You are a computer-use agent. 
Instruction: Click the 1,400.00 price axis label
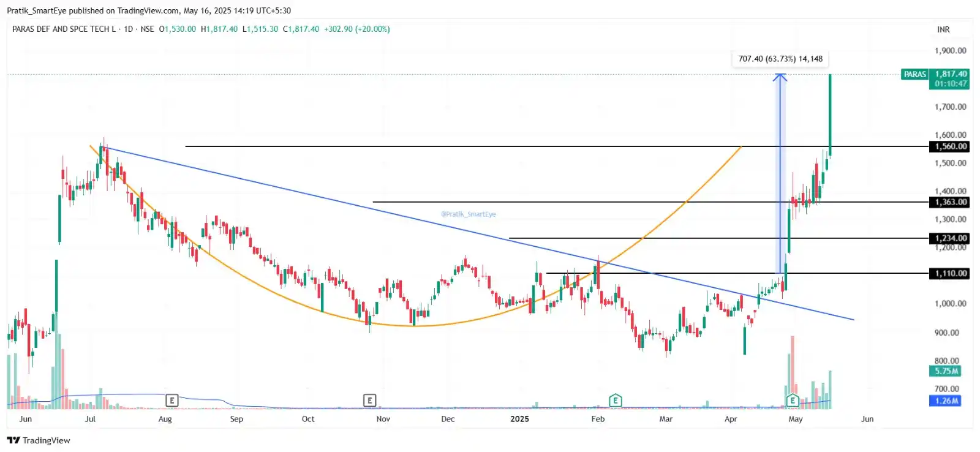[951, 191]
